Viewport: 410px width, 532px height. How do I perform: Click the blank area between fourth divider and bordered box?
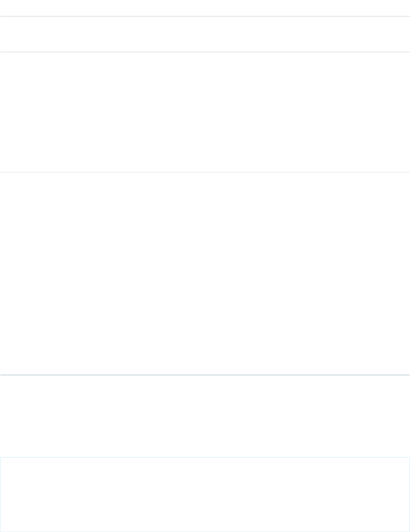click(205, 416)
